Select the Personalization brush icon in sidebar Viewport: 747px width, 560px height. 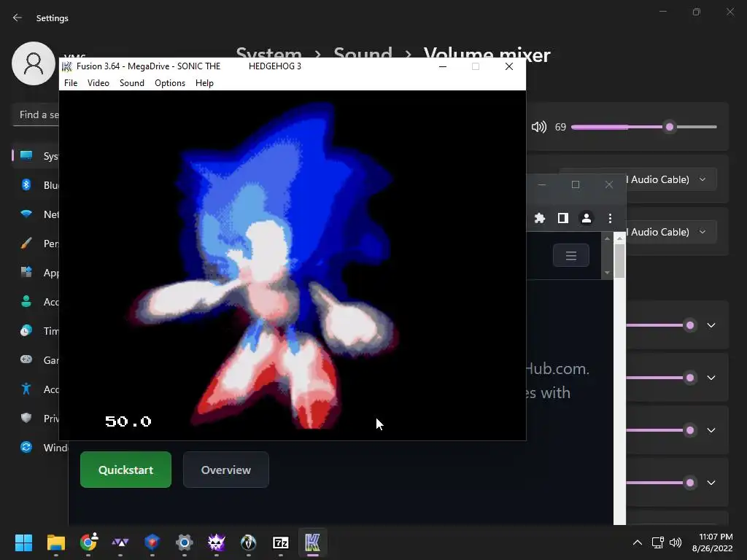[26, 244]
